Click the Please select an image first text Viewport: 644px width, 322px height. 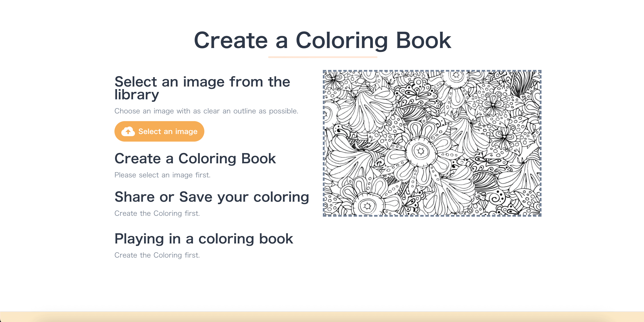click(162, 175)
